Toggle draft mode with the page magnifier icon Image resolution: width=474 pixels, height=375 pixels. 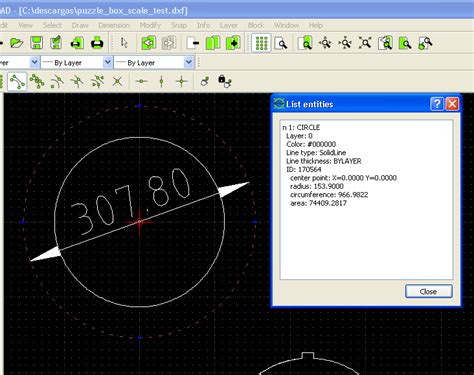(281, 43)
